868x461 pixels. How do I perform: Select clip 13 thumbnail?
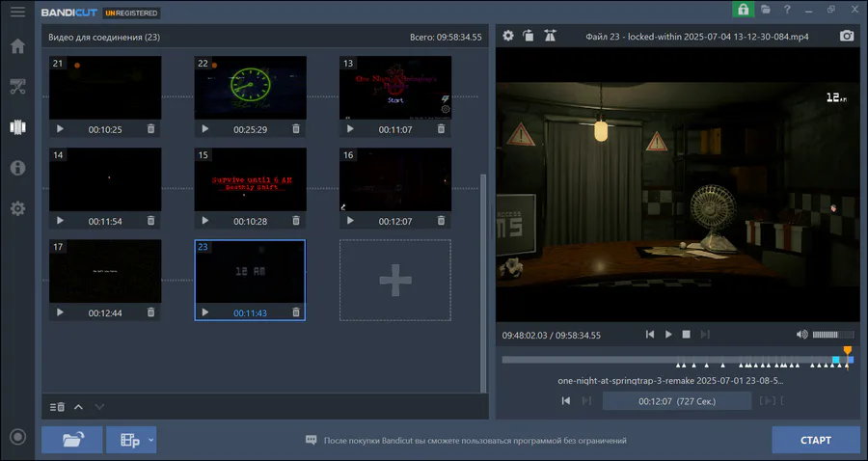pos(395,88)
